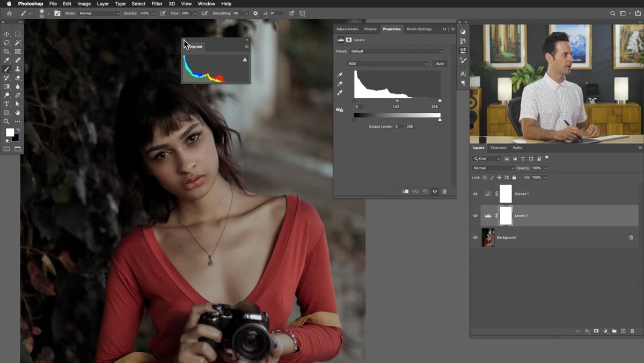Hide the Curves 1 layer

[475, 194]
